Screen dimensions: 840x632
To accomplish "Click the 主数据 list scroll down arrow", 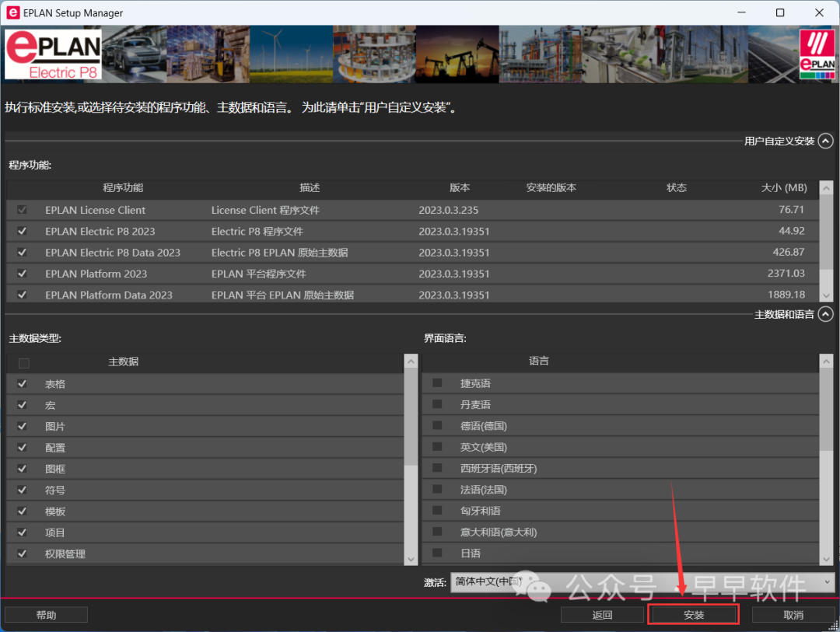I will tap(411, 559).
